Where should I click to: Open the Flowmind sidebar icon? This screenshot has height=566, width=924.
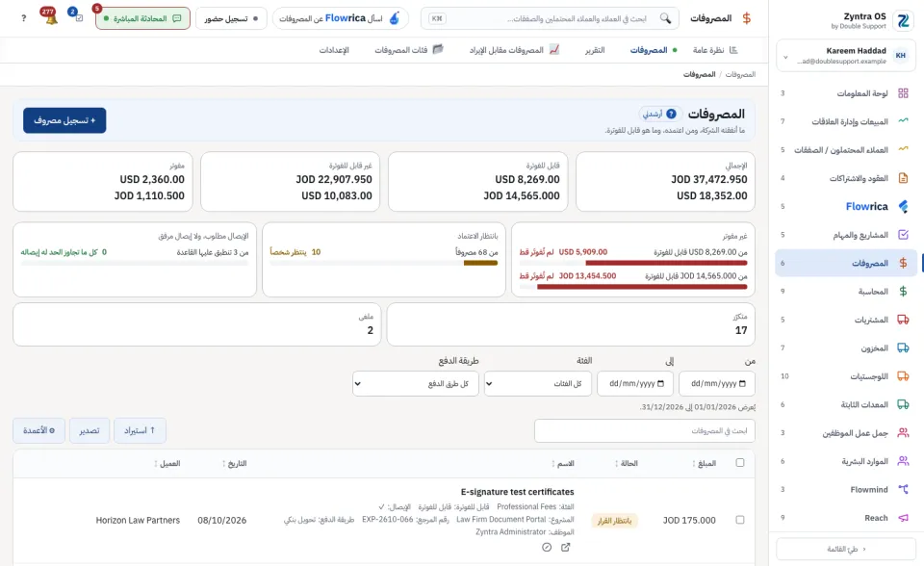903,489
